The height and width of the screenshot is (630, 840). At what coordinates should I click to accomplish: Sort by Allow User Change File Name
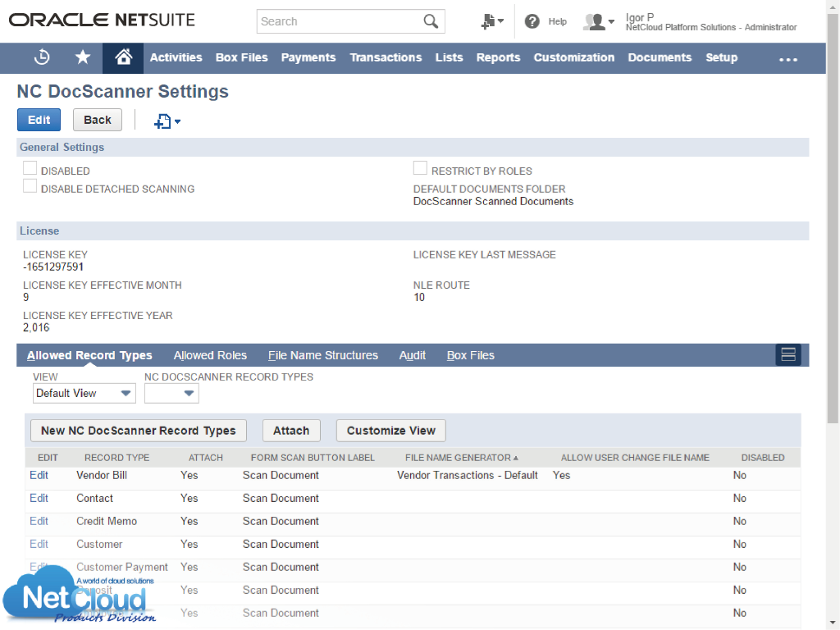[x=635, y=458]
